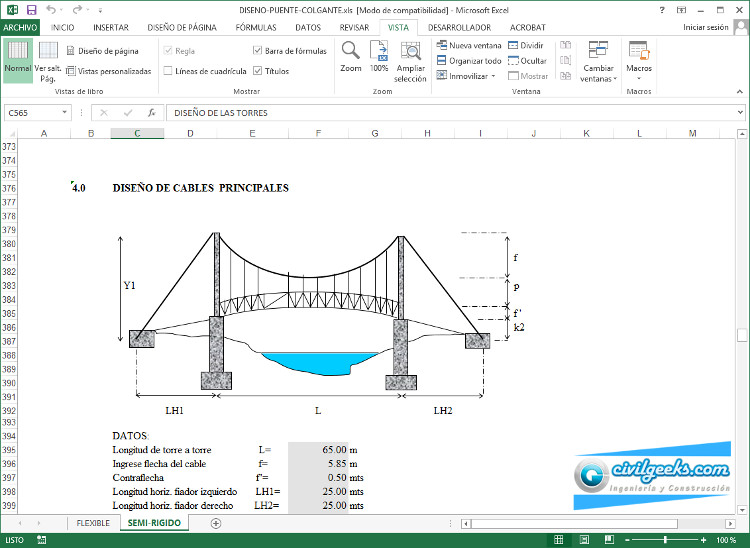Viewport: 750px width, 548px height.
Task: Click the zoom slider in status bar
Action: [x=666, y=540]
